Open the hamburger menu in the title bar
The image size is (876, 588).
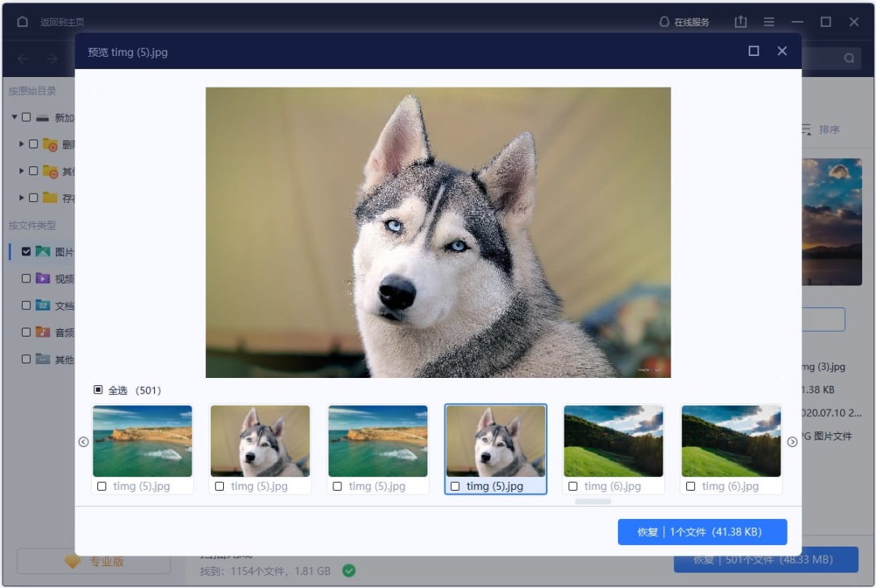769,22
